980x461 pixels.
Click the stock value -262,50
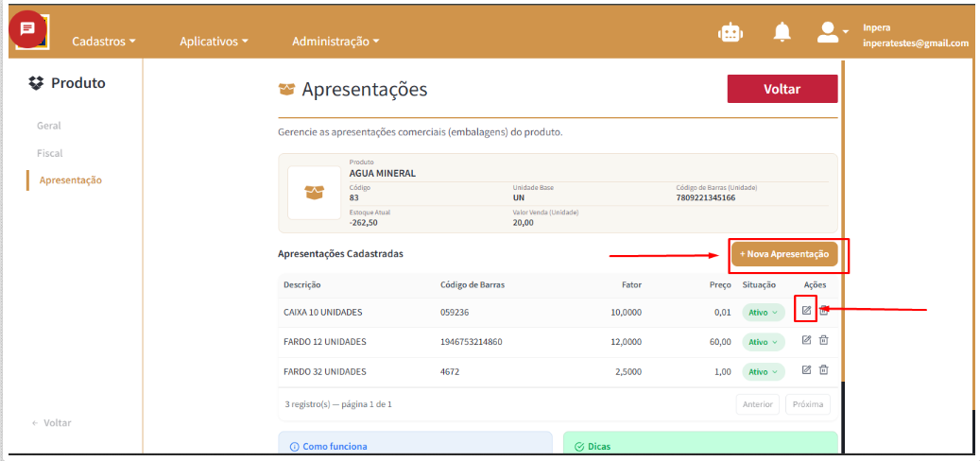[363, 222]
